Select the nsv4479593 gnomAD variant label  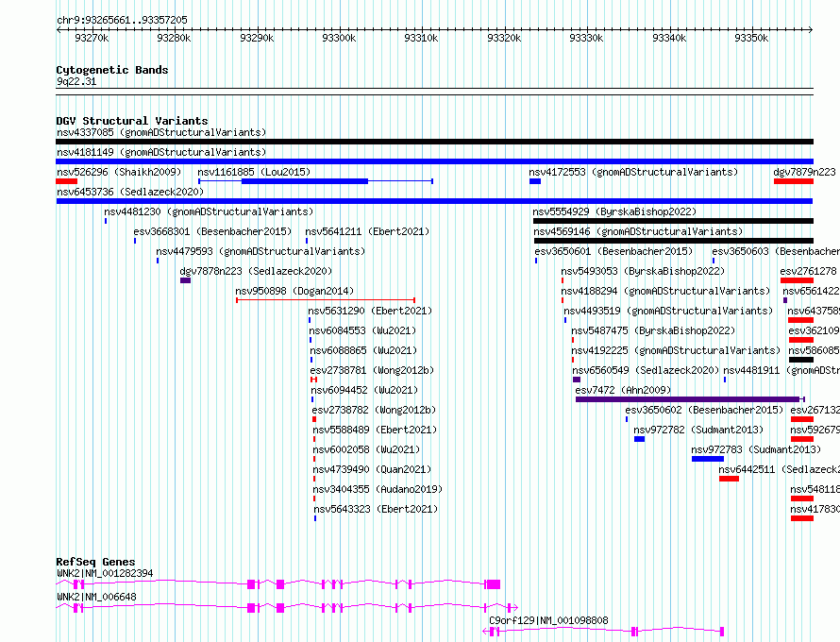pyautogui.click(x=260, y=251)
